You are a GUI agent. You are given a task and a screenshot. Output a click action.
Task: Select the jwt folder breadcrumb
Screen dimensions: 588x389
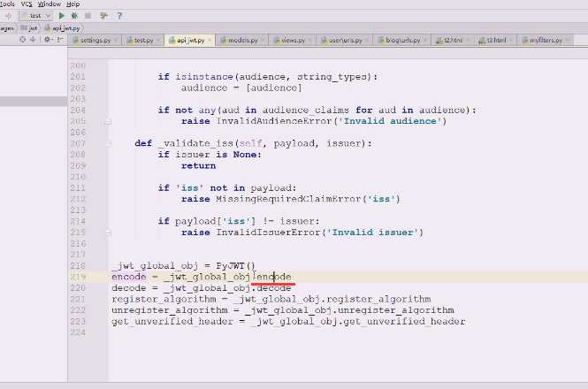click(x=29, y=28)
